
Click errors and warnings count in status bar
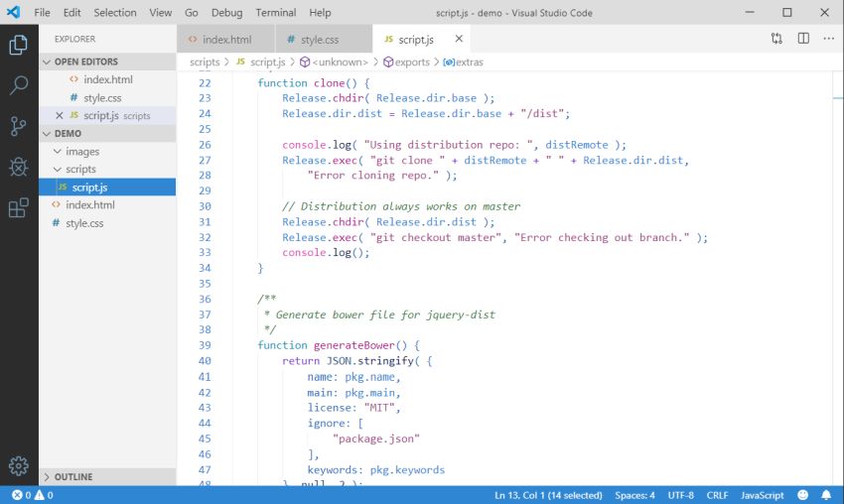[x=32, y=494]
